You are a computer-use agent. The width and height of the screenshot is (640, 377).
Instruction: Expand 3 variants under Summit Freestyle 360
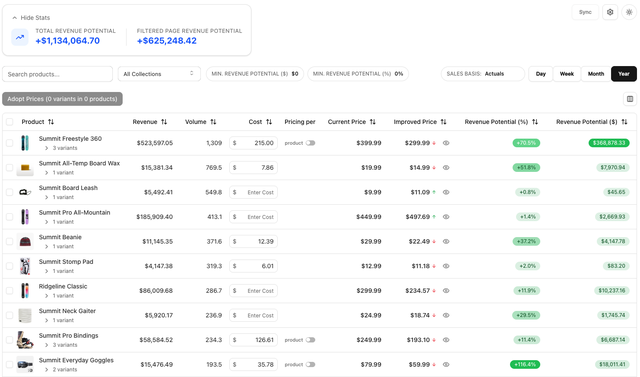point(62,148)
